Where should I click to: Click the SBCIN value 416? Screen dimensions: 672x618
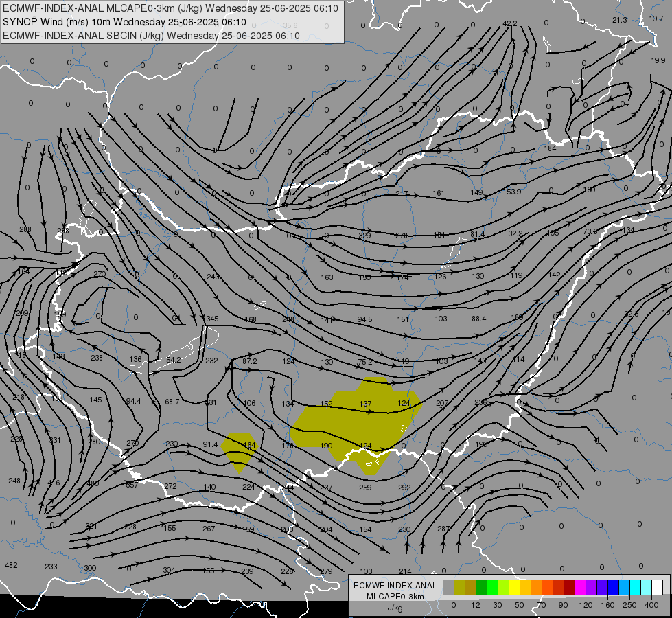[54, 483]
